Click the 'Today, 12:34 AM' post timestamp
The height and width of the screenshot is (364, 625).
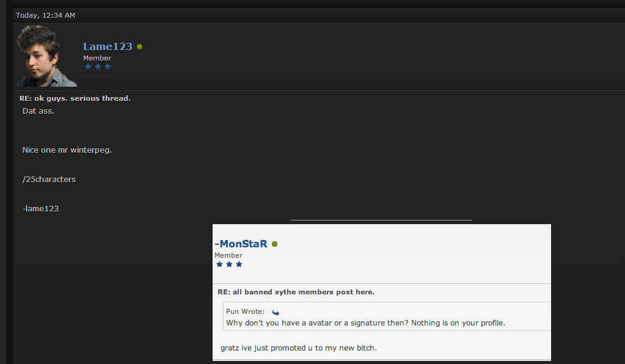pyautogui.click(x=45, y=15)
